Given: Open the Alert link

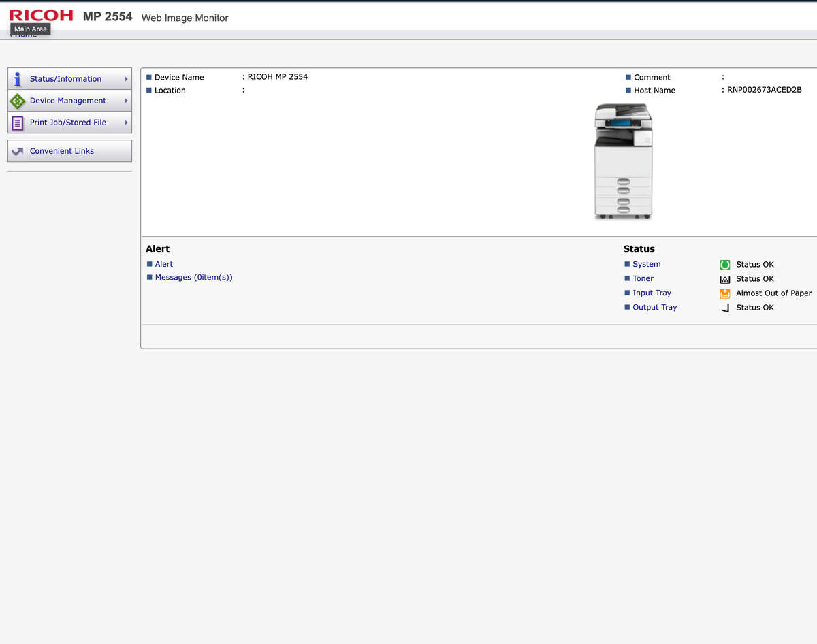Looking at the screenshot, I should (x=164, y=264).
